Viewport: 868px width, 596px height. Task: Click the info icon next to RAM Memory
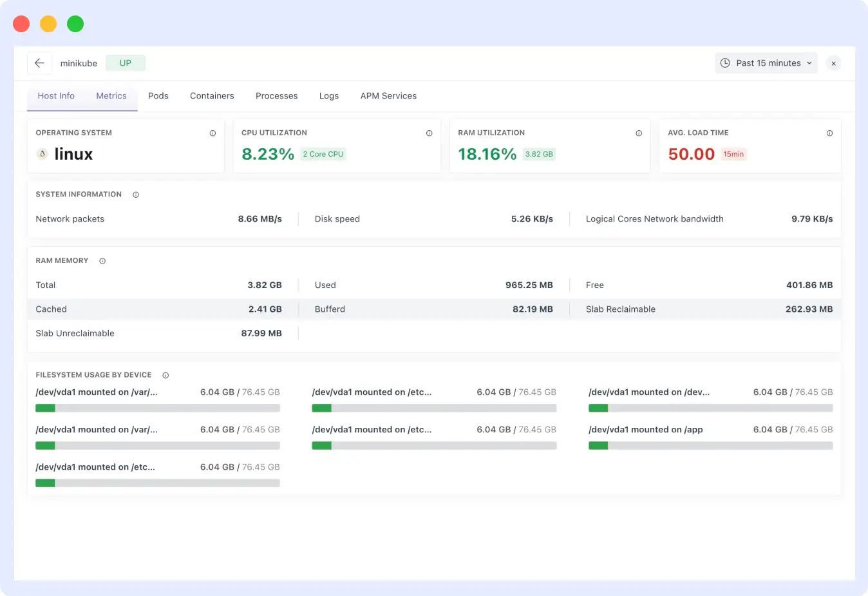tap(102, 260)
